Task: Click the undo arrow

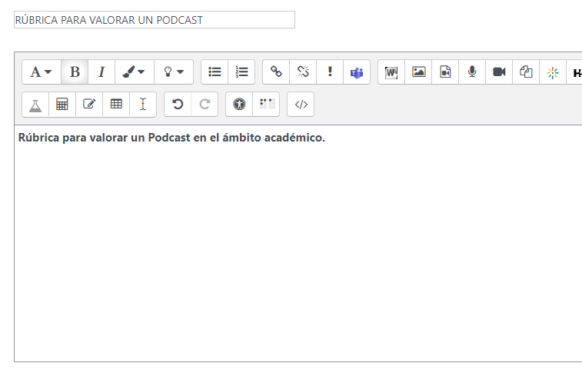Action: coord(178,104)
